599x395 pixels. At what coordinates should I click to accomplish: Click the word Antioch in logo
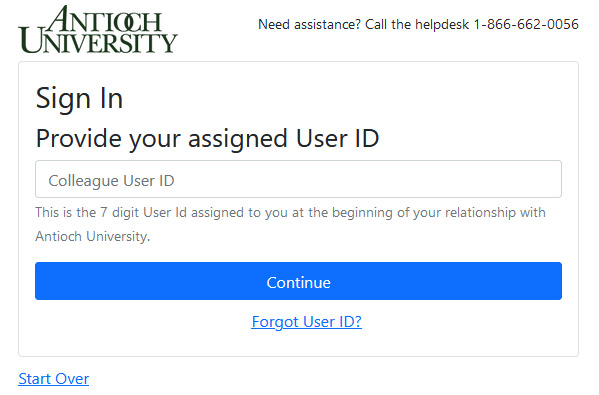pos(104,19)
